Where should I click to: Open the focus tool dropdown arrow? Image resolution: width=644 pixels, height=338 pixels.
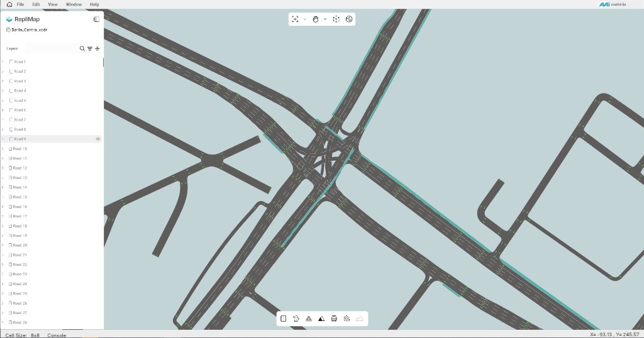(304, 19)
